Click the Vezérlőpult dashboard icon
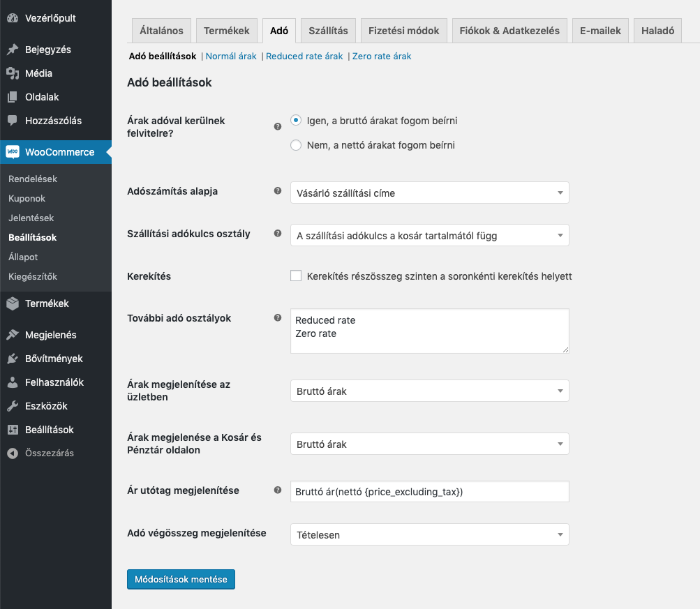Screen dimensions: 700x609 coord(11,17)
